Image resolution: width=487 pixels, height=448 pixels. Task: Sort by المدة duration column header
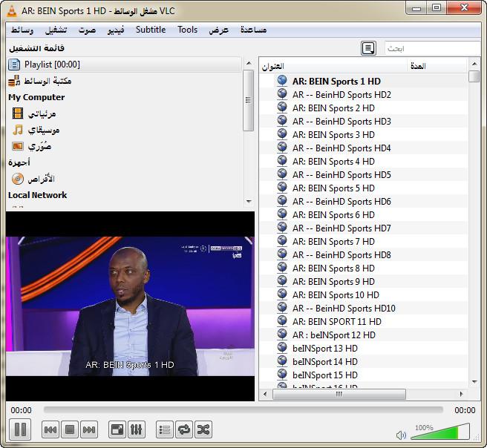[x=437, y=66]
